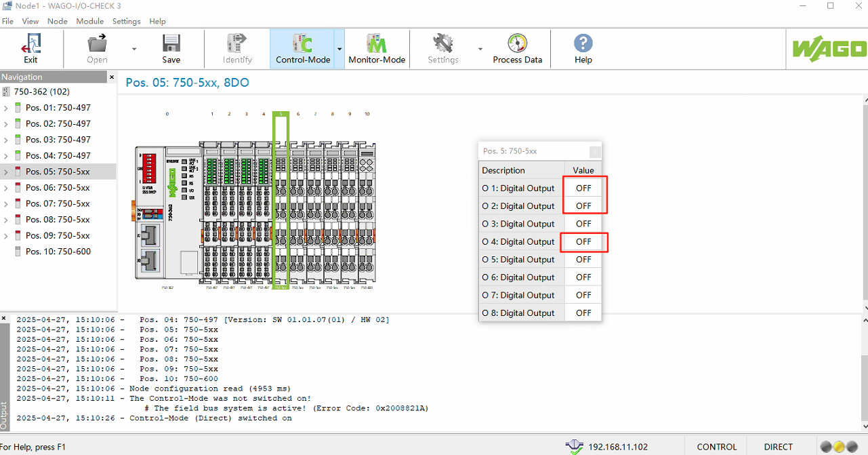Screen dimensions: 868x455
Task: Close the Navigation panel with X
Action: coord(112,77)
